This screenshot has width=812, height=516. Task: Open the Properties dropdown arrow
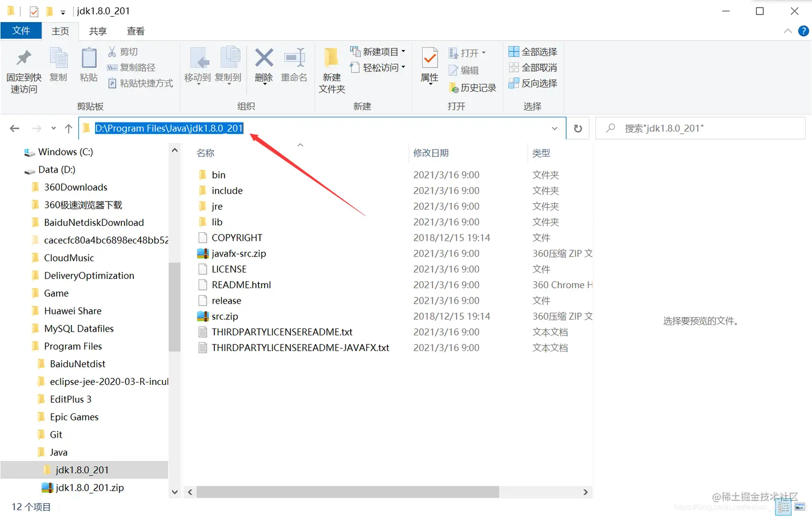tap(430, 84)
